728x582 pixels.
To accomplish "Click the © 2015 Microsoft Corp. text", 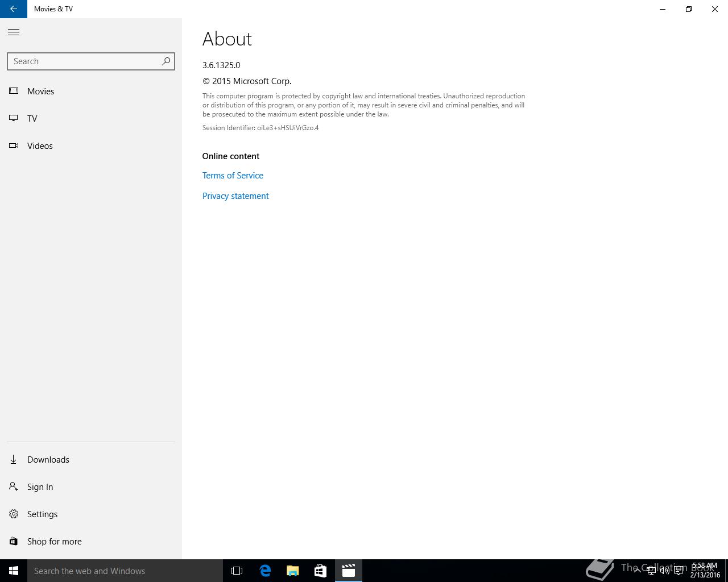I will click(x=247, y=81).
